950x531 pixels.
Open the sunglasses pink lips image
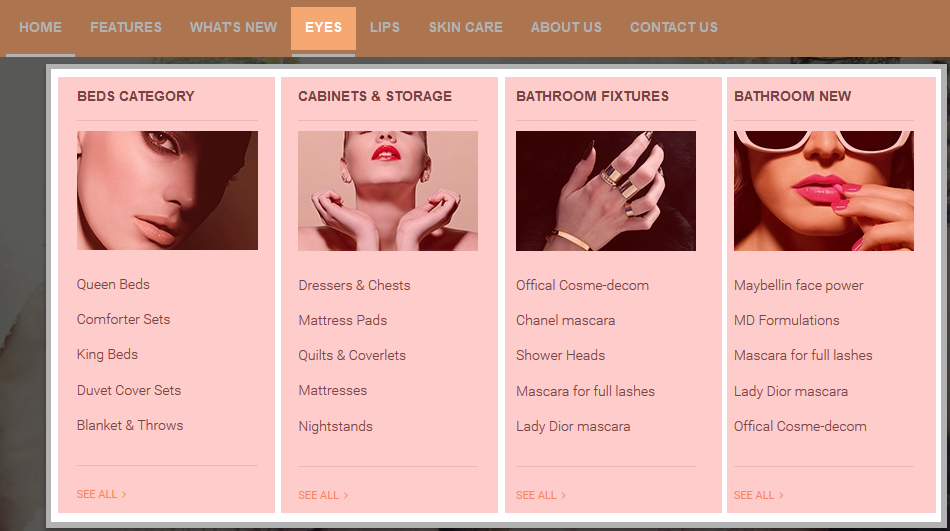click(823, 191)
